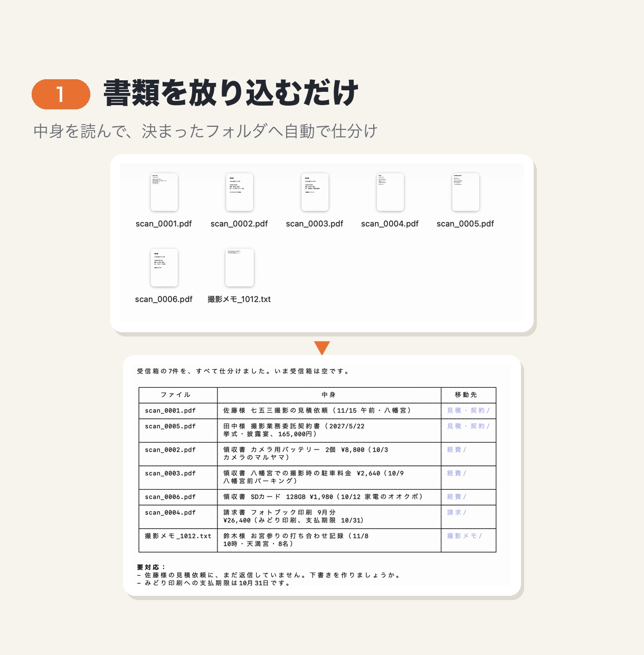The width and height of the screenshot is (644, 655).
Task: Select the scan_0006.pdf file icon
Action: pyautogui.click(x=164, y=268)
